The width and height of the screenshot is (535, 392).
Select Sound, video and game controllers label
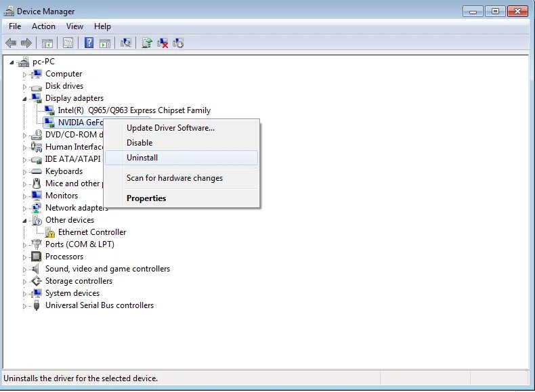click(x=108, y=269)
